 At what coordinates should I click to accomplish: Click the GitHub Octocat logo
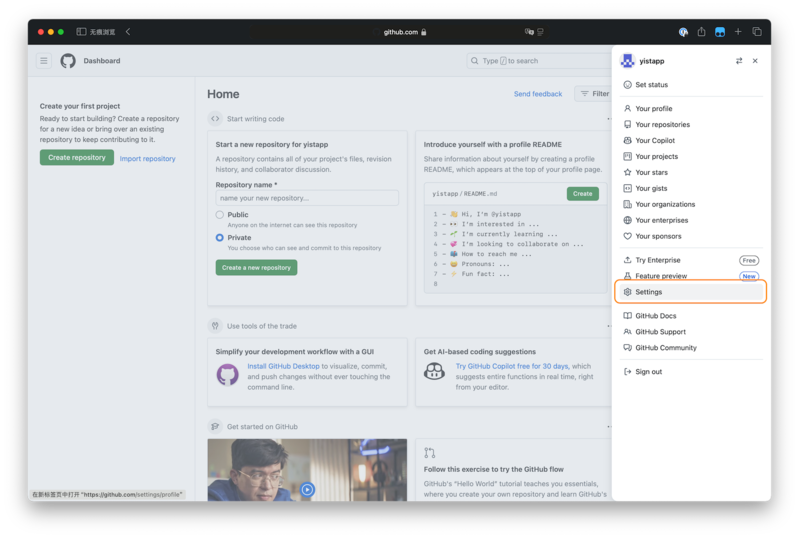(x=68, y=61)
